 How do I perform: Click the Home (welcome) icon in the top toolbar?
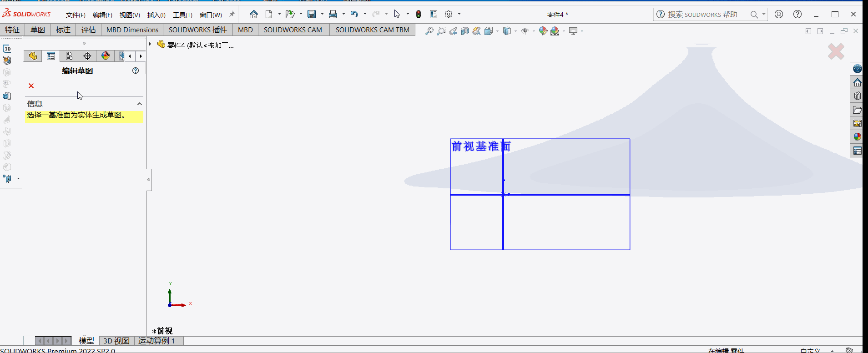coord(254,14)
